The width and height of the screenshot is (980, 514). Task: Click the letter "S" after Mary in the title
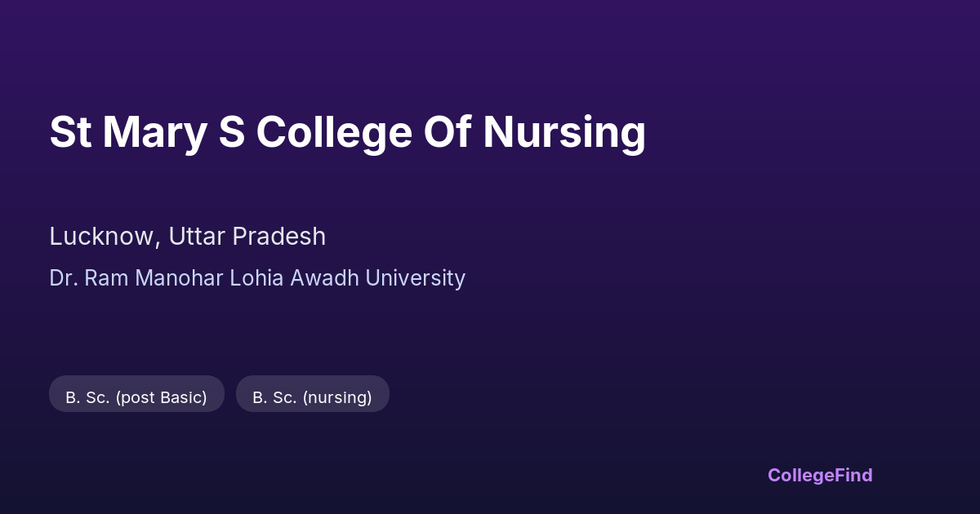point(231,132)
